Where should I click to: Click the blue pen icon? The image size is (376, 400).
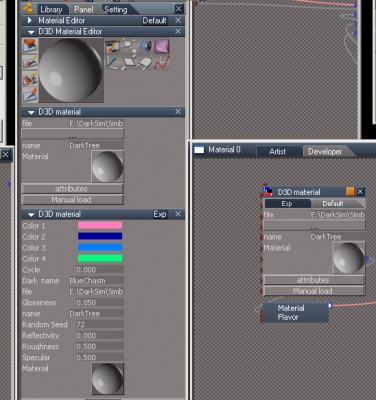112,62
